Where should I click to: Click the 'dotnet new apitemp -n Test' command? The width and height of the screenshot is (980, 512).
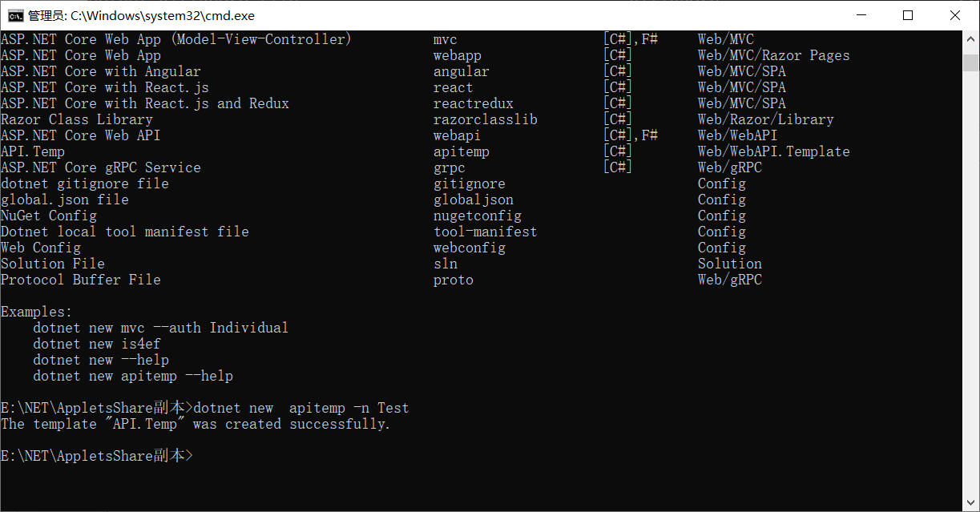coord(301,408)
